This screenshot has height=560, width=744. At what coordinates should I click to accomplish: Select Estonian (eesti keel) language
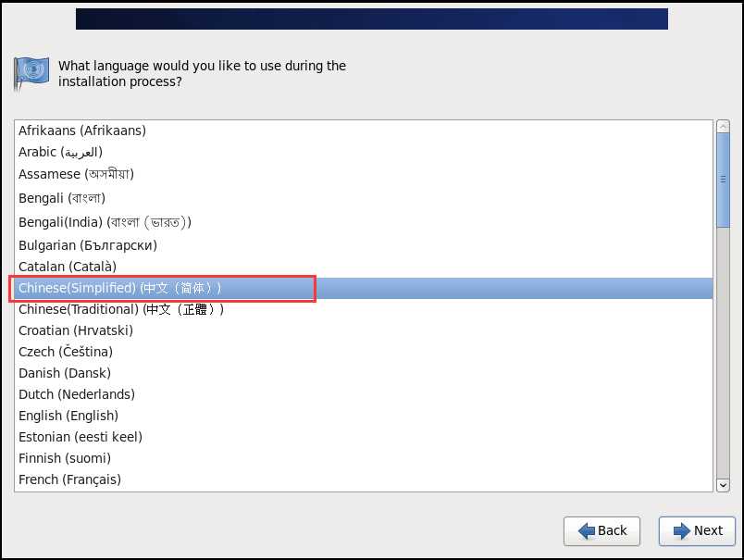click(364, 437)
